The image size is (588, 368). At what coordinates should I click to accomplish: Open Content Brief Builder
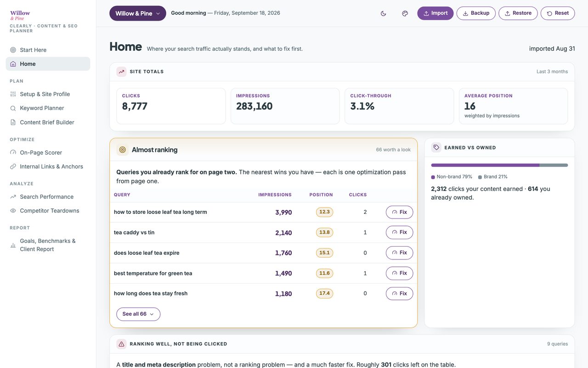48,122
